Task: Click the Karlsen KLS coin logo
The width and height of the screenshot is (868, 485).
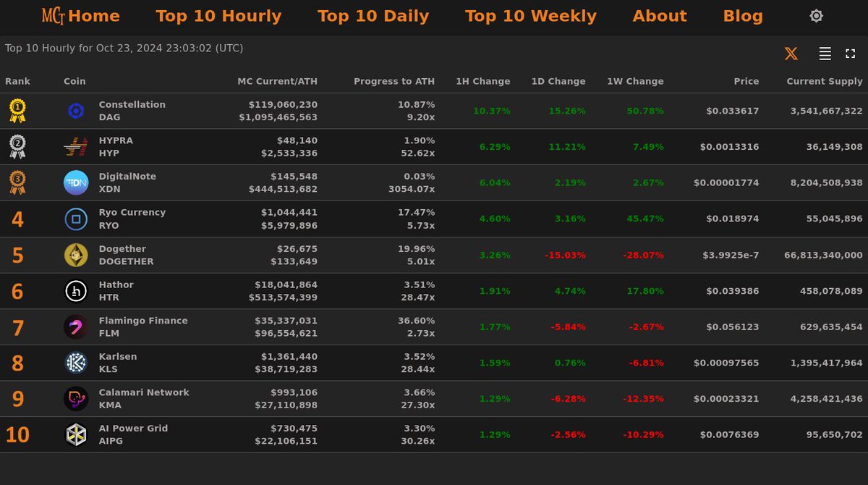Action: pyautogui.click(x=76, y=363)
